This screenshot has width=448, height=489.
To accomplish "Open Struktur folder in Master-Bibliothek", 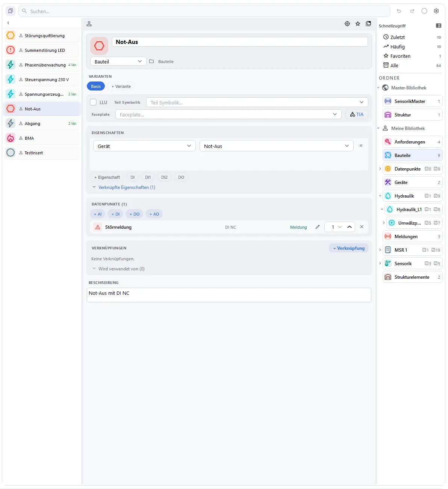I will [412, 115].
